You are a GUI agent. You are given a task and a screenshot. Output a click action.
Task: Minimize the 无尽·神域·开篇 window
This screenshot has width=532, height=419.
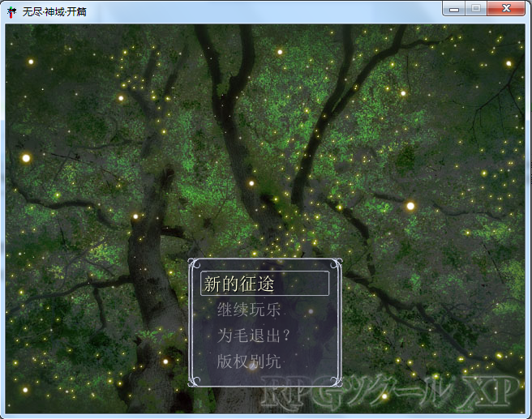pyautogui.click(x=454, y=9)
